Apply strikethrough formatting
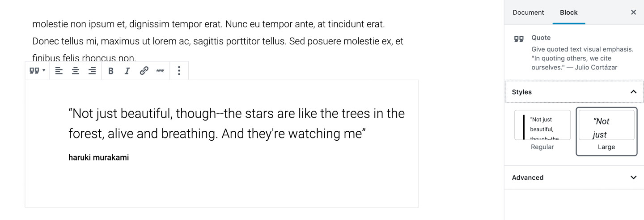Screen dimensions: 644x220 tap(160, 71)
